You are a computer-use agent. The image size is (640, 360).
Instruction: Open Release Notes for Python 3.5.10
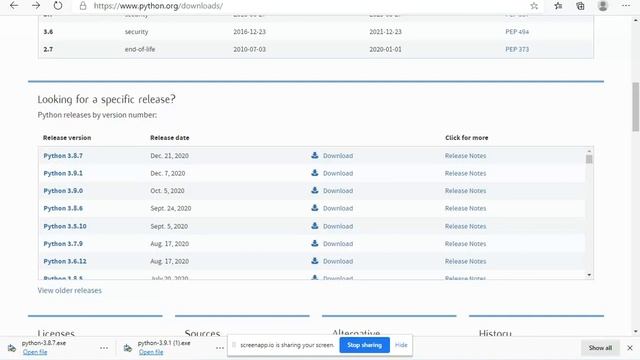pos(465,226)
